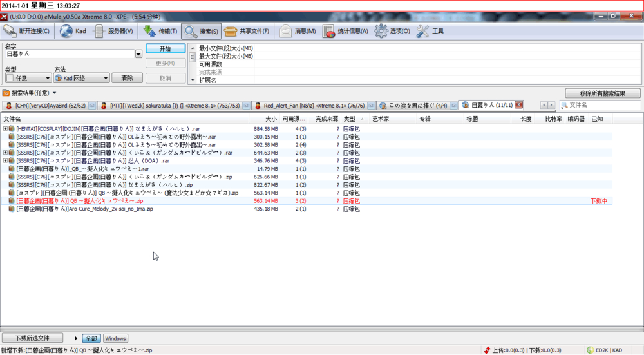Select the 日暮りん (11/11) tab
Image resolution: width=644 pixels, height=355 pixels.
pos(491,105)
